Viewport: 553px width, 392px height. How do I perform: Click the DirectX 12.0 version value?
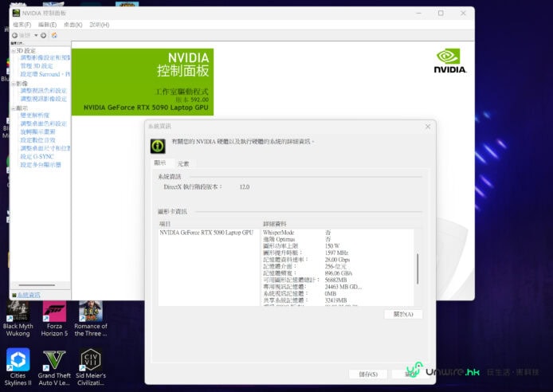click(245, 186)
